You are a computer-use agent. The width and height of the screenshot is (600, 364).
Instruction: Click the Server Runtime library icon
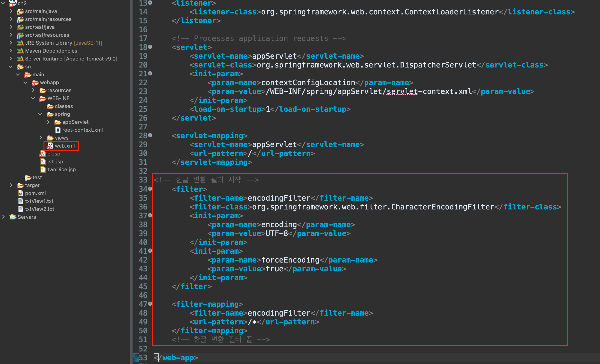coord(20,59)
